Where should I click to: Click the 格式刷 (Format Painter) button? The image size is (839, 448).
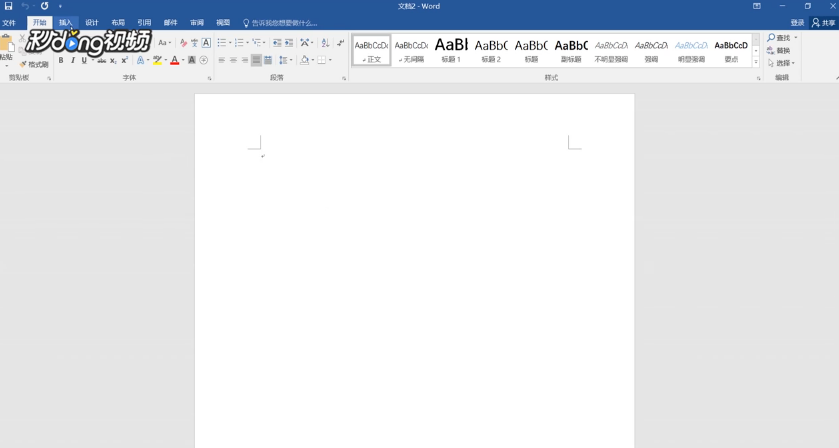34,64
